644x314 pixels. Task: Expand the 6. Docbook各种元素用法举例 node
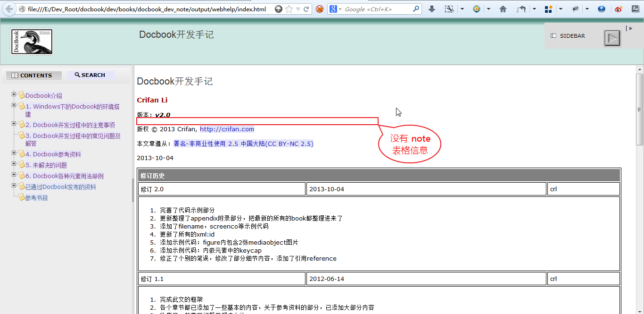pos(14,175)
